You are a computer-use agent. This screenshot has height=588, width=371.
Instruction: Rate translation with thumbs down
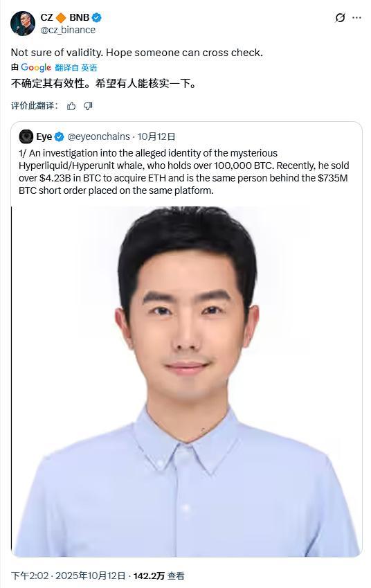coord(88,106)
